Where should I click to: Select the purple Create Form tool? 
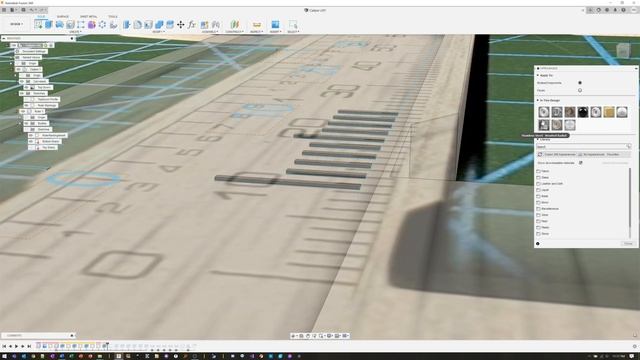pyautogui.click(x=91, y=24)
